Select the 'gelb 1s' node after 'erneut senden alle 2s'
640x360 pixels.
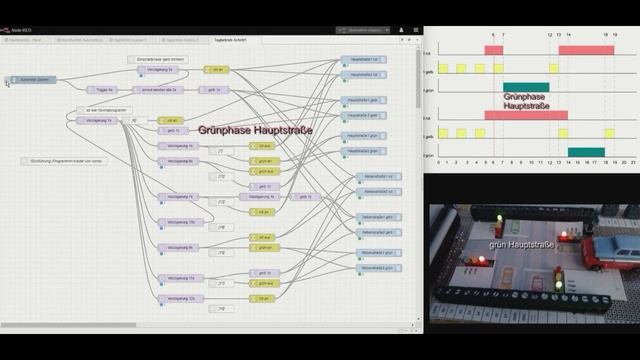tap(214, 90)
